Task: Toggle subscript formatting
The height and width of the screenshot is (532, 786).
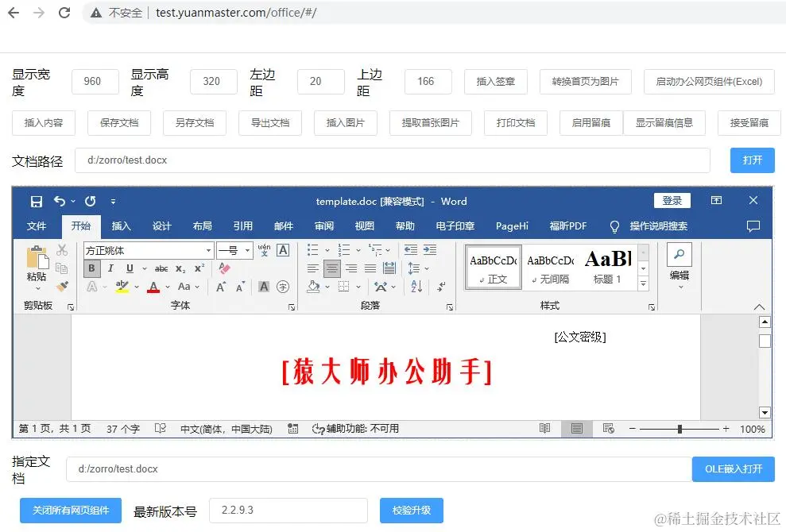Action: [x=181, y=268]
